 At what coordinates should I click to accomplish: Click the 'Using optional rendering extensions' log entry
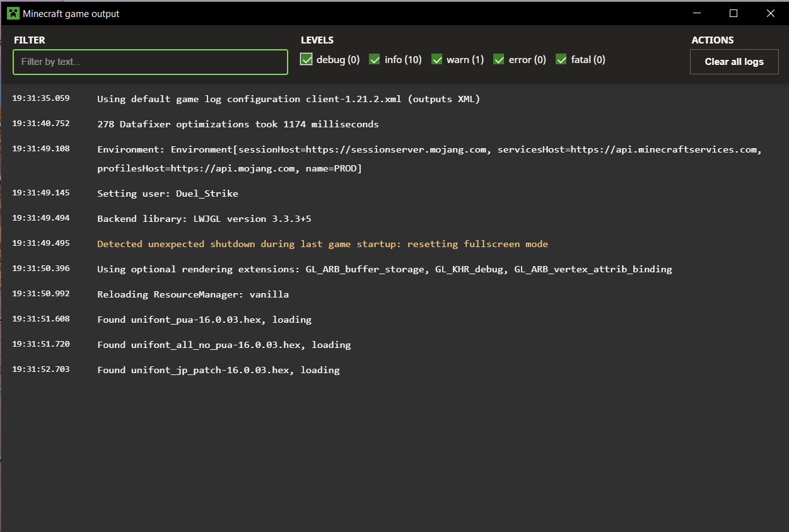coord(384,269)
